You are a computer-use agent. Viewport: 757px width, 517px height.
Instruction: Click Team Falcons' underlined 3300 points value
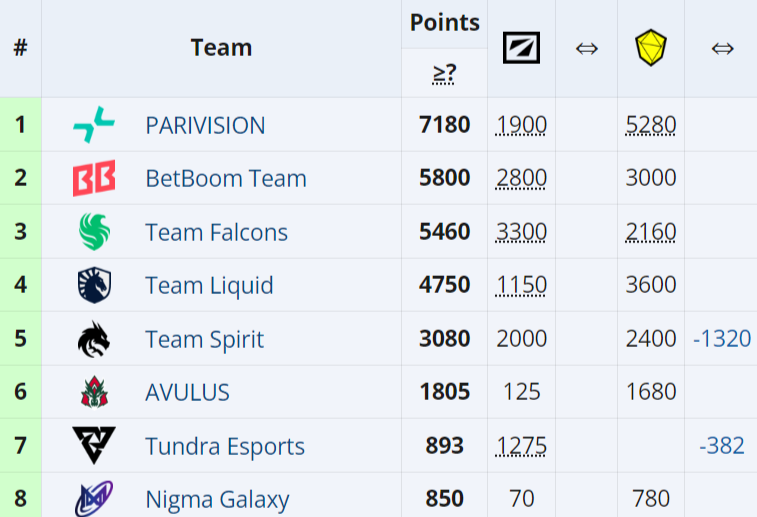pyautogui.click(x=521, y=232)
